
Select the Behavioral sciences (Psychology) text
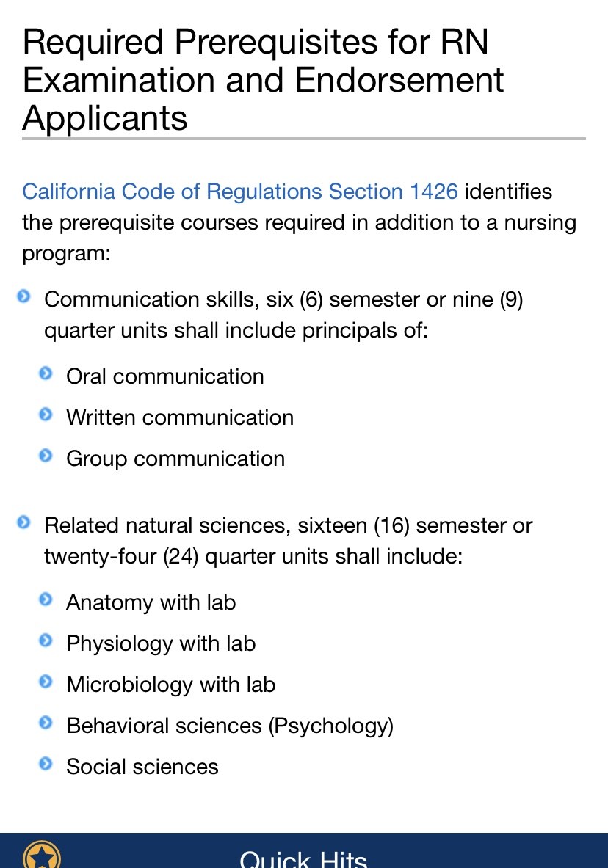coord(230,726)
